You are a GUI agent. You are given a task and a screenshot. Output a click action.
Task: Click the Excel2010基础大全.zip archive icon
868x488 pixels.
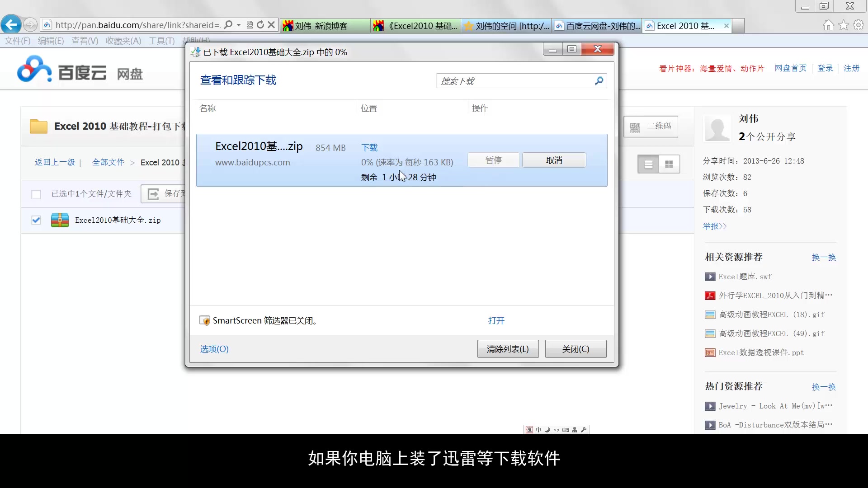pos(60,220)
